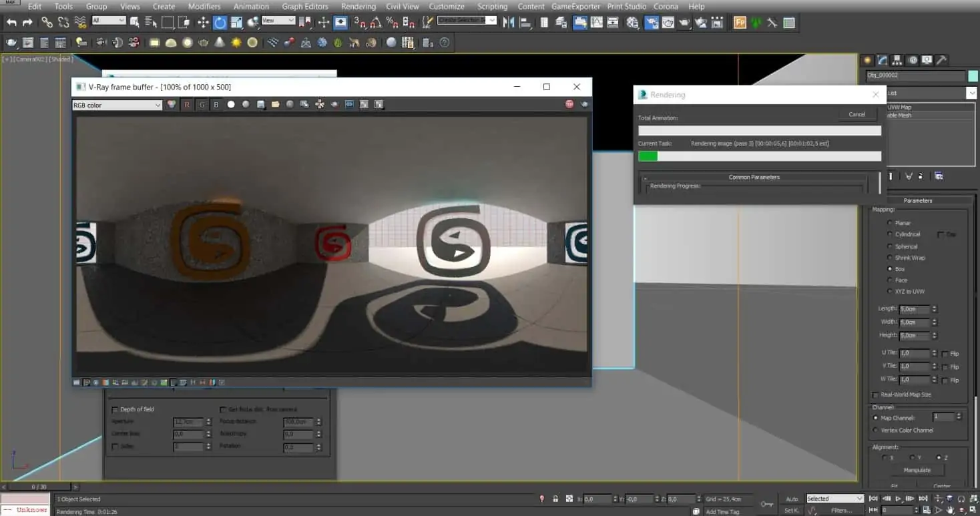Toggle red channel in V-Ray frame buffer
The height and width of the screenshot is (516, 980).
point(187,105)
